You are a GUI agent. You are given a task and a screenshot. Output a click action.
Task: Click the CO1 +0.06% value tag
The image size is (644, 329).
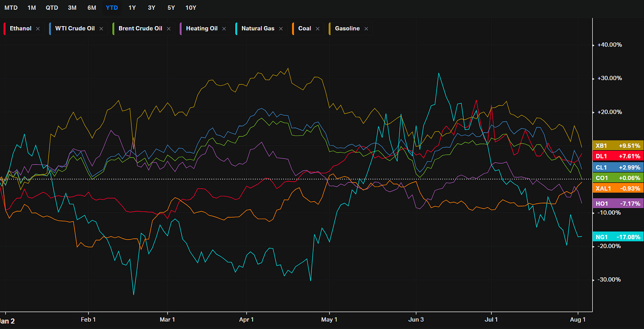(x=618, y=178)
